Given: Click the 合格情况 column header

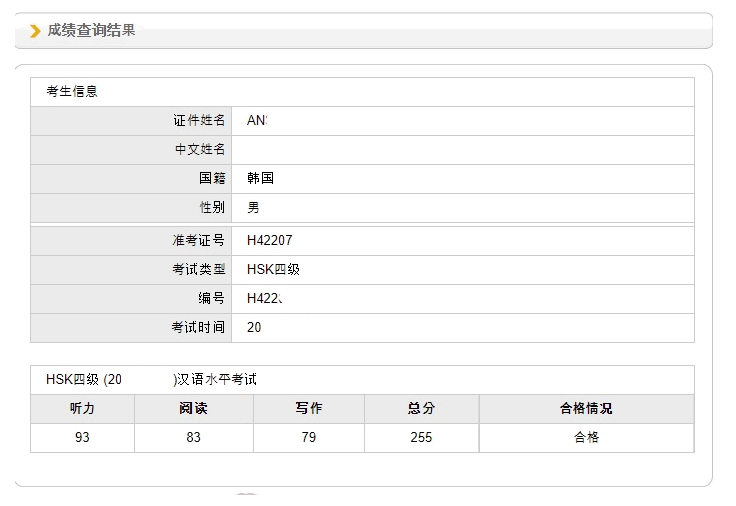Looking at the screenshot, I should point(586,408).
